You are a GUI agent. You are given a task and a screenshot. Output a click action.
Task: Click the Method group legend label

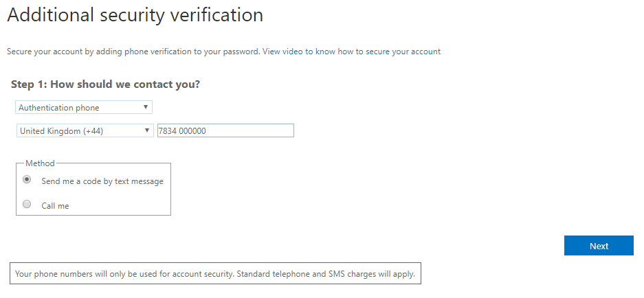click(x=40, y=163)
